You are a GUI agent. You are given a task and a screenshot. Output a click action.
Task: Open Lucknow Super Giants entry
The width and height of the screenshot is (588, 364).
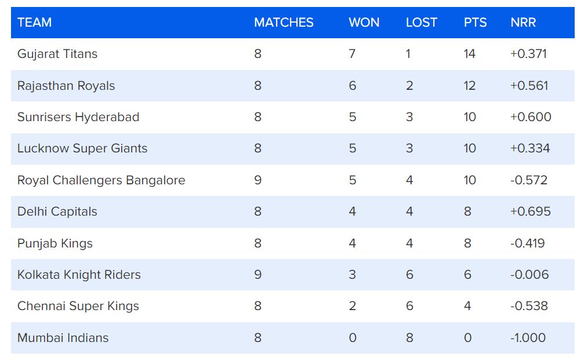82,148
